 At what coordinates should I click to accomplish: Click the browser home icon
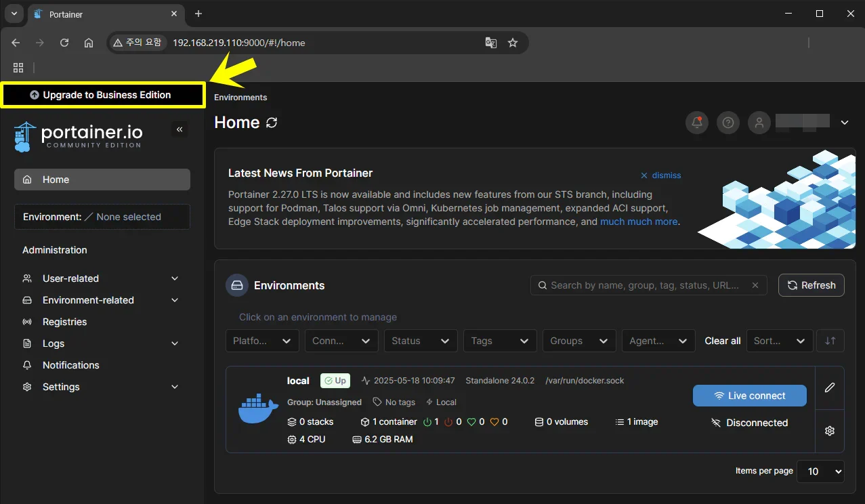pos(89,43)
